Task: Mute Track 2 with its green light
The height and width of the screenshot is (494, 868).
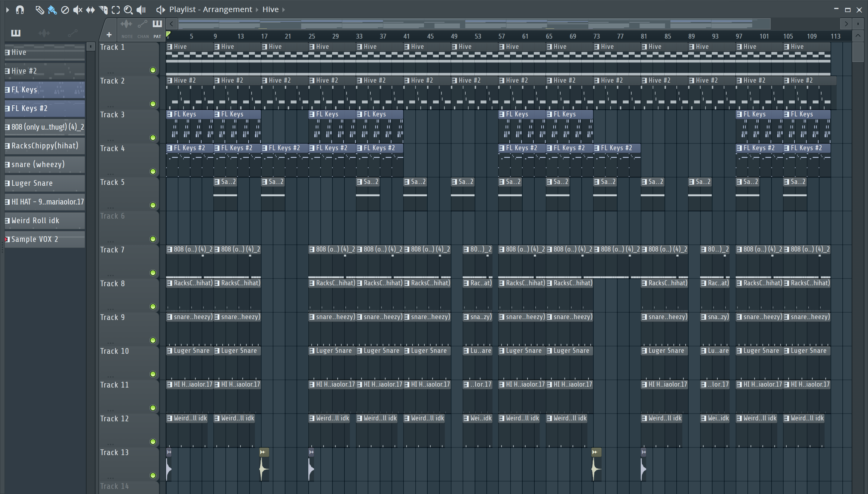Action: point(153,104)
